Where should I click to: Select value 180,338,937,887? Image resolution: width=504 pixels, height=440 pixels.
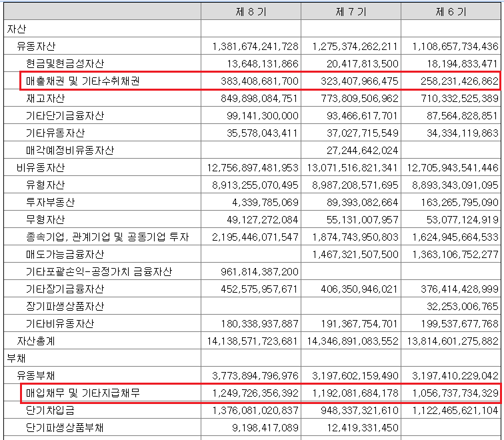259,324
